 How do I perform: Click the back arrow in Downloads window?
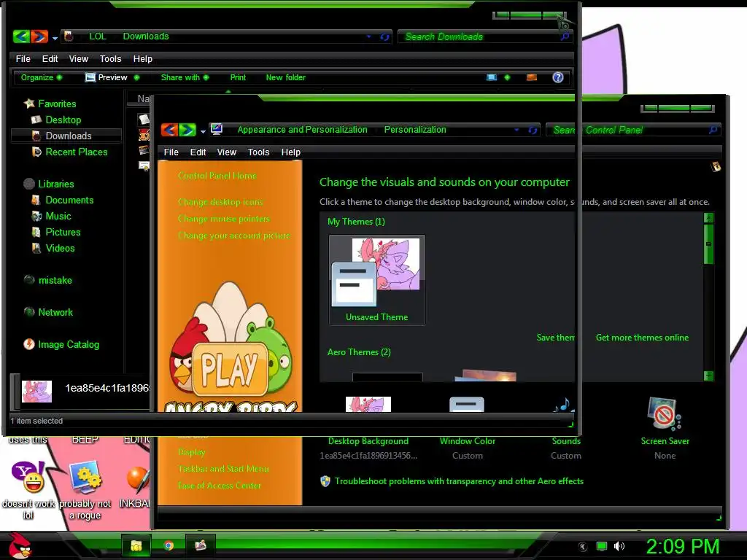[x=21, y=36]
